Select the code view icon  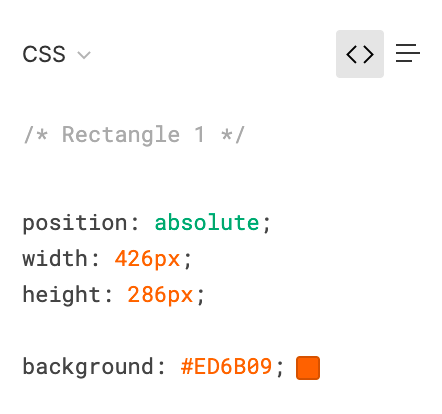[360, 54]
